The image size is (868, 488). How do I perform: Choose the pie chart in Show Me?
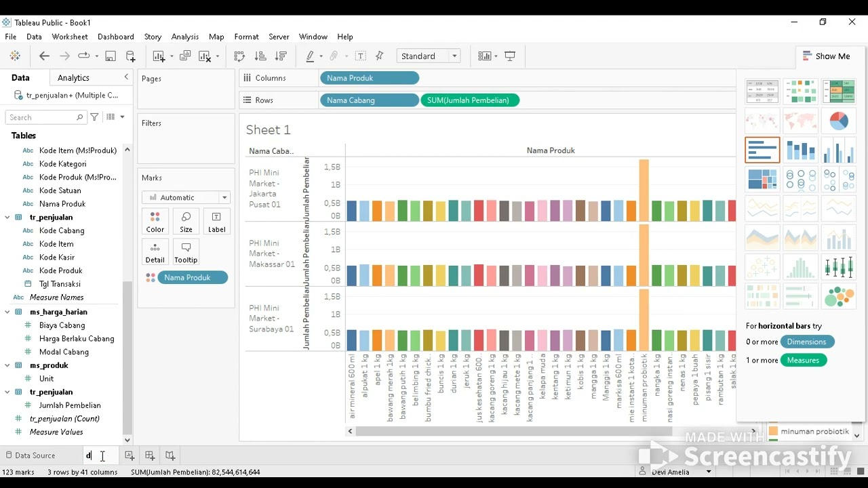point(839,121)
